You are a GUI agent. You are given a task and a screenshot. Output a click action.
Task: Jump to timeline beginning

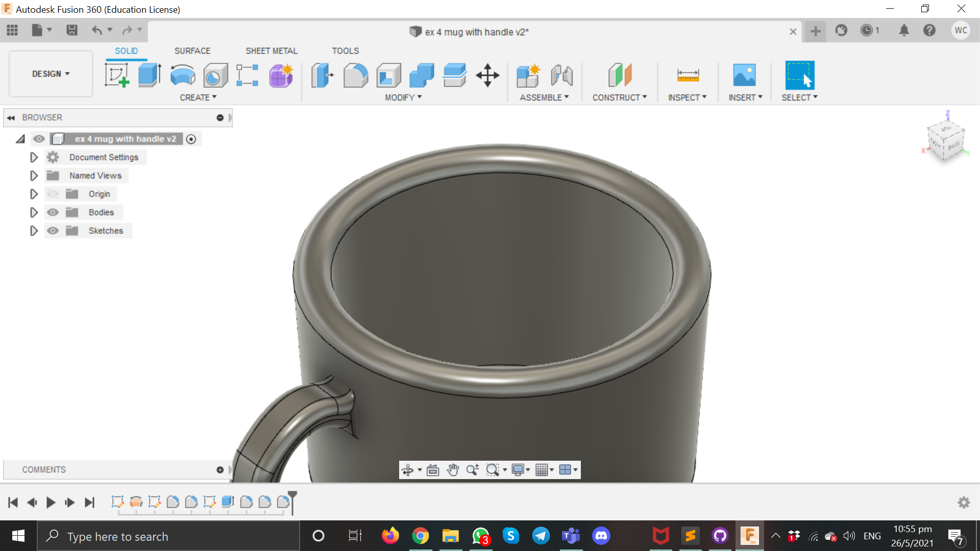13,503
